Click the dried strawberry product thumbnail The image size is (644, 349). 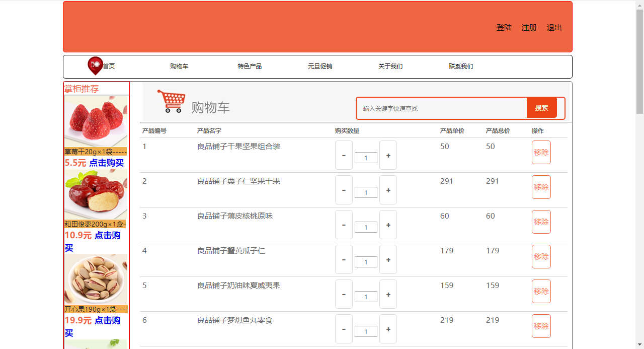[x=96, y=121]
